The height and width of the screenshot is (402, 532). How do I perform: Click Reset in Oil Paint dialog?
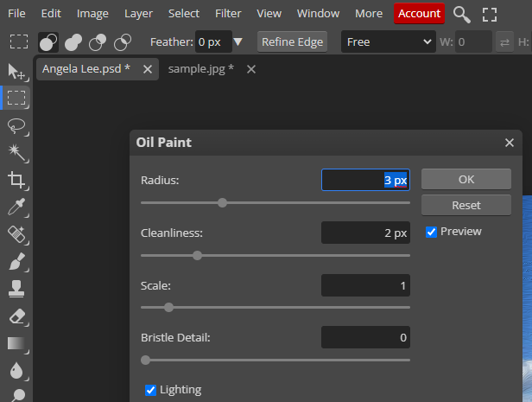466,205
